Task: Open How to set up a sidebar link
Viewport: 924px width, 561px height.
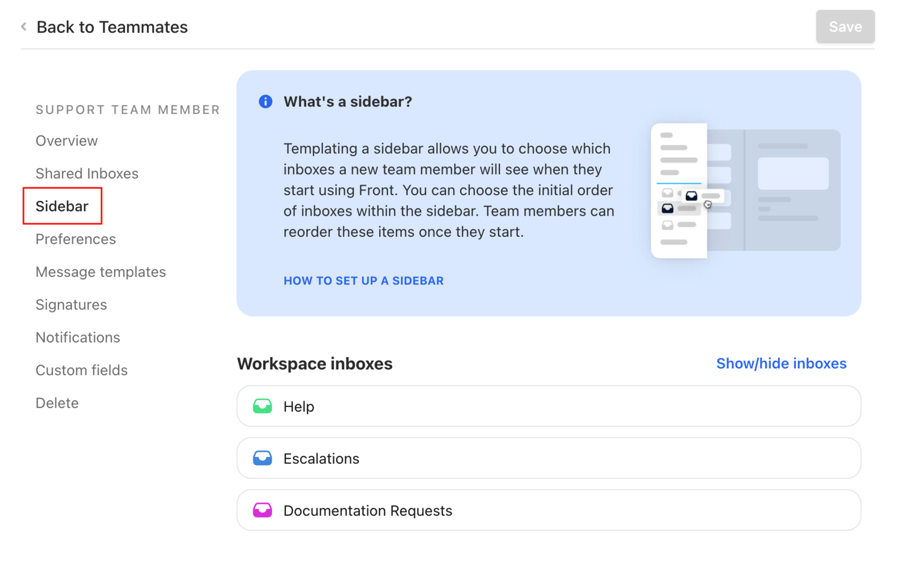Action: click(x=363, y=281)
